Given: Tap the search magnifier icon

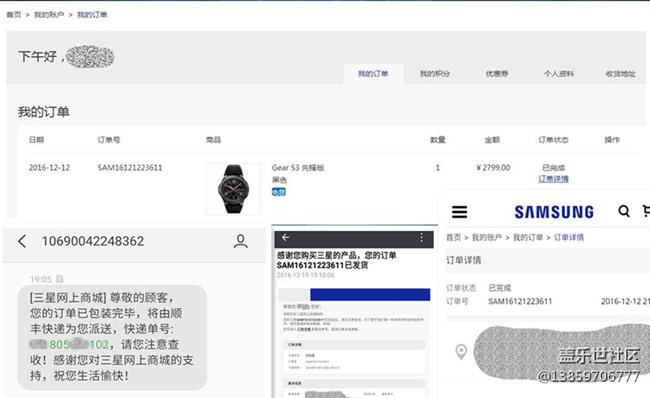Looking at the screenshot, I should [624, 211].
